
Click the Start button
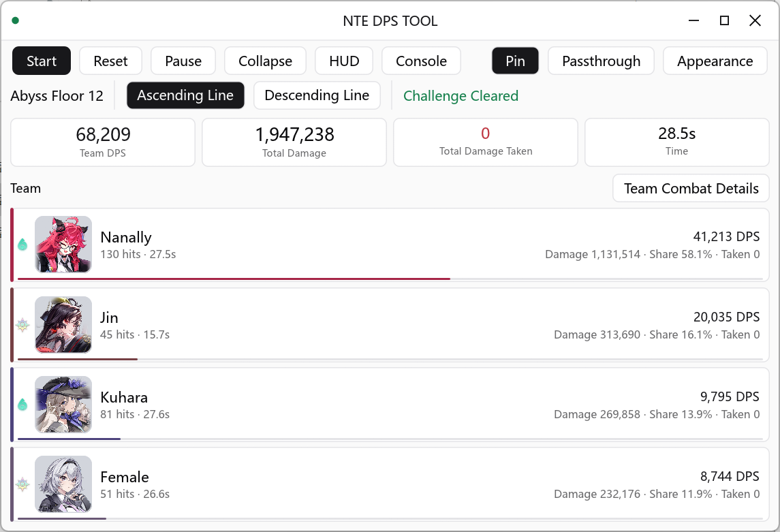pos(42,61)
